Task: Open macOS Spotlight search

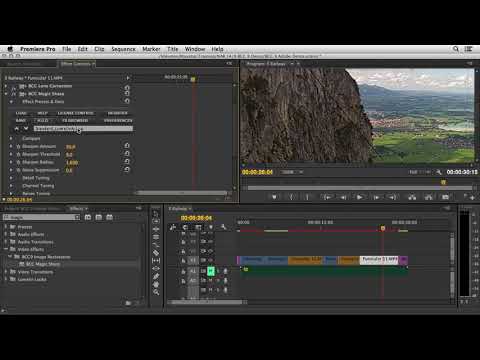Action: point(456,49)
